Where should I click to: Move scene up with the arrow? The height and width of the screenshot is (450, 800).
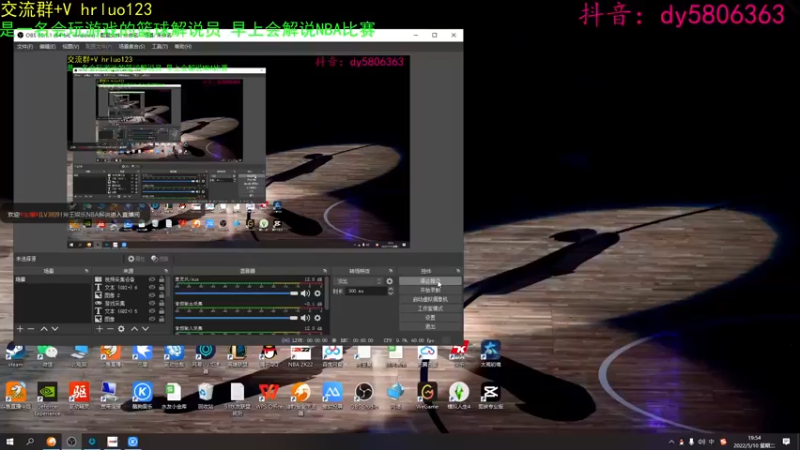(x=44, y=329)
